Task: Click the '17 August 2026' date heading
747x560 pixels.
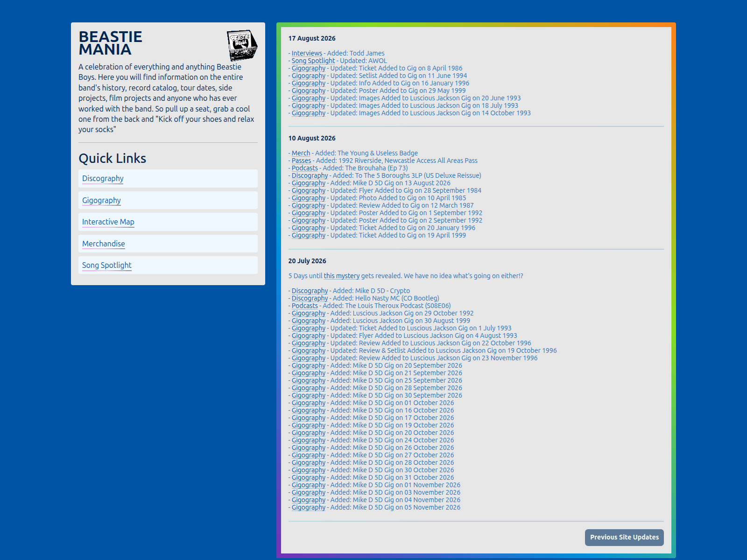Action: coord(312,38)
